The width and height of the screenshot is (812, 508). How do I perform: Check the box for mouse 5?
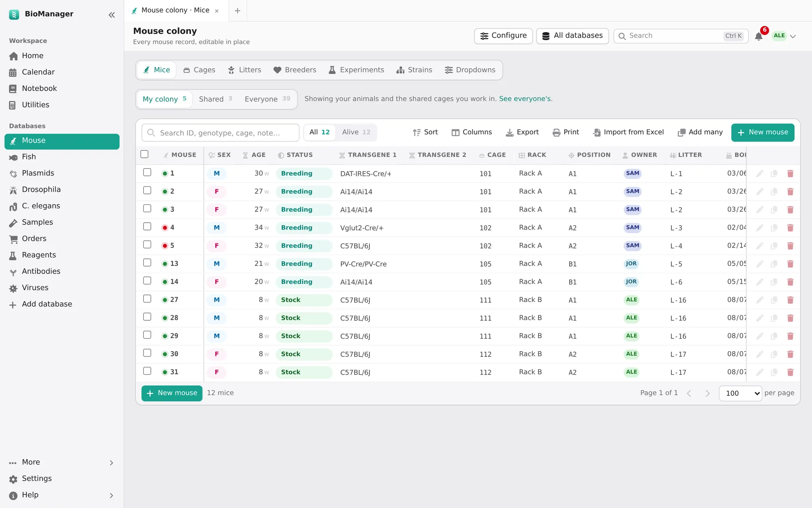coord(147,245)
